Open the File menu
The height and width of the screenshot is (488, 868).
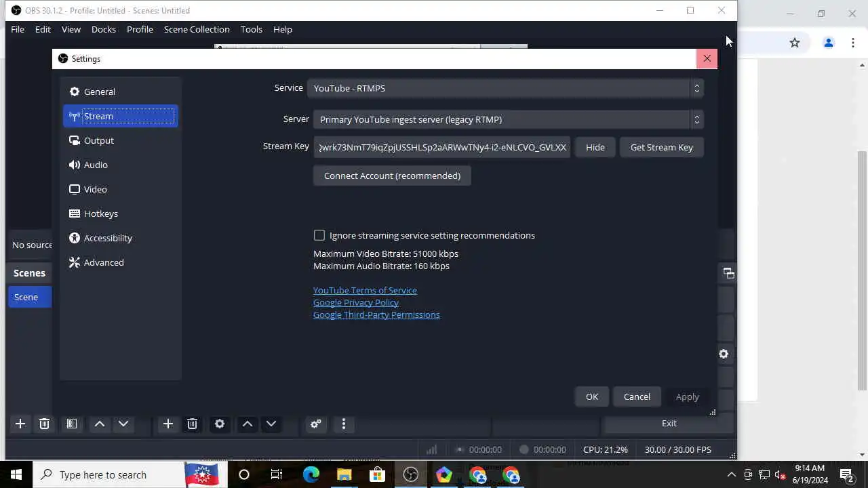[x=18, y=29]
